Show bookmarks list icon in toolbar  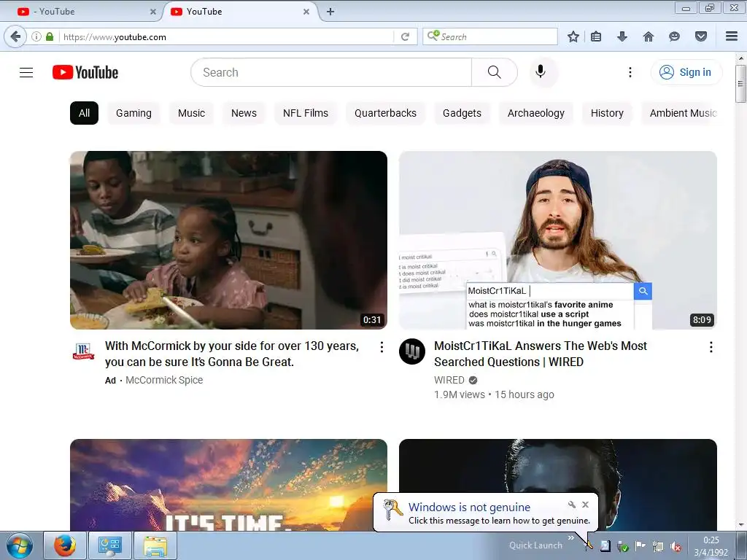click(596, 36)
